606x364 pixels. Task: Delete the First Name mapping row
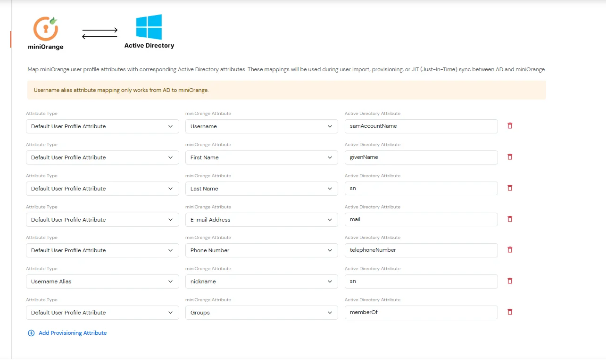[x=510, y=157]
